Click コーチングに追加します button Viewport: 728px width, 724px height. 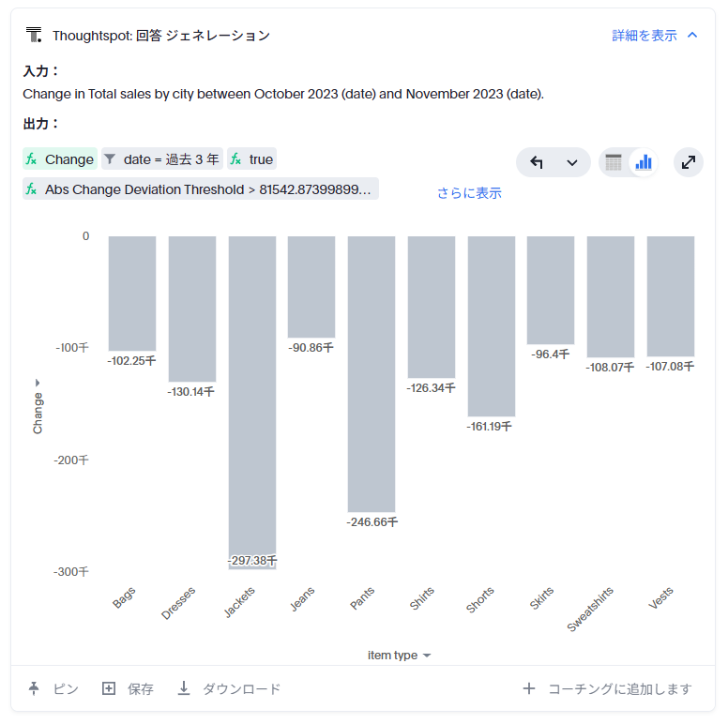[x=608, y=689]
